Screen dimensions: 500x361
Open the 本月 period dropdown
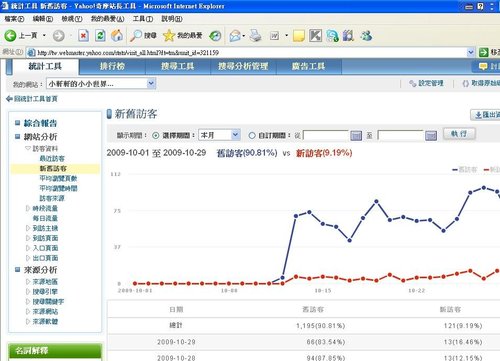235,135
